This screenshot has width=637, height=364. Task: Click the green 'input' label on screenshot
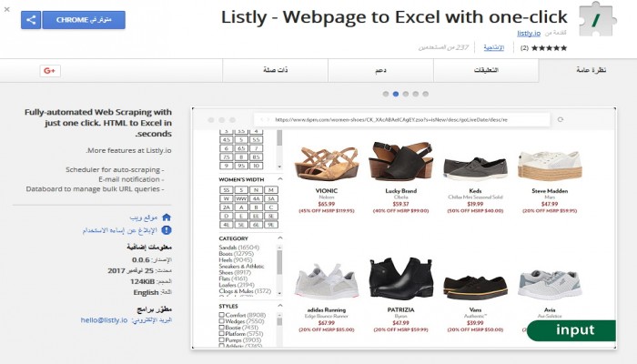coord(574,330)
